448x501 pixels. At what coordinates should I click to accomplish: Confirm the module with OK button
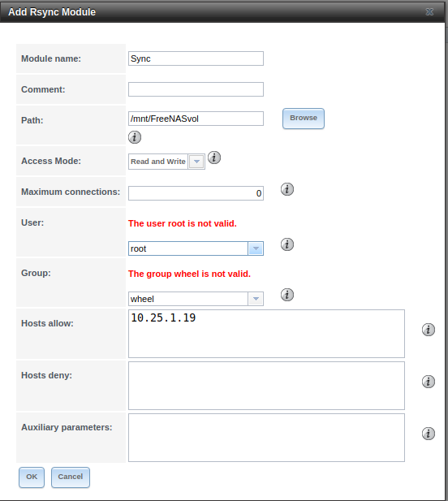click(32, 477)
